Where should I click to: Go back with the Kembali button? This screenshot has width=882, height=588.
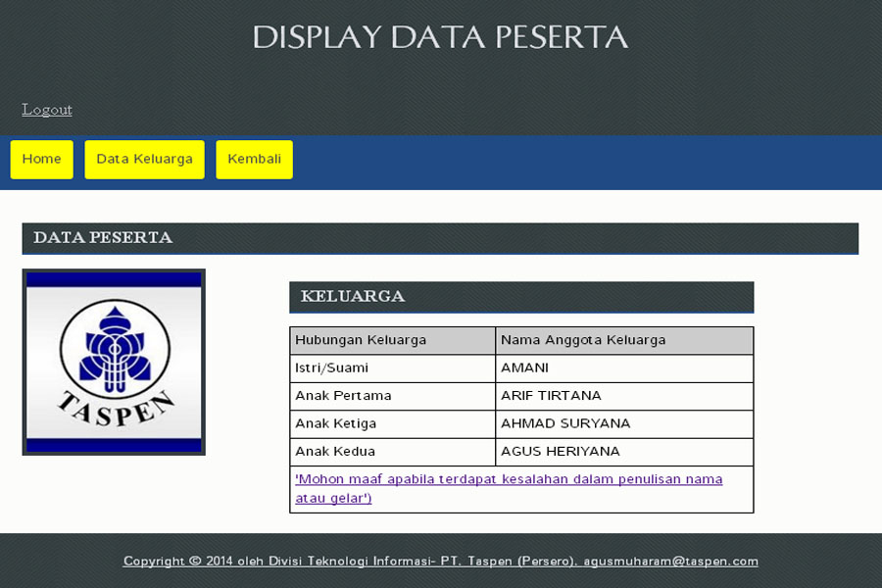tap(254, 159)
